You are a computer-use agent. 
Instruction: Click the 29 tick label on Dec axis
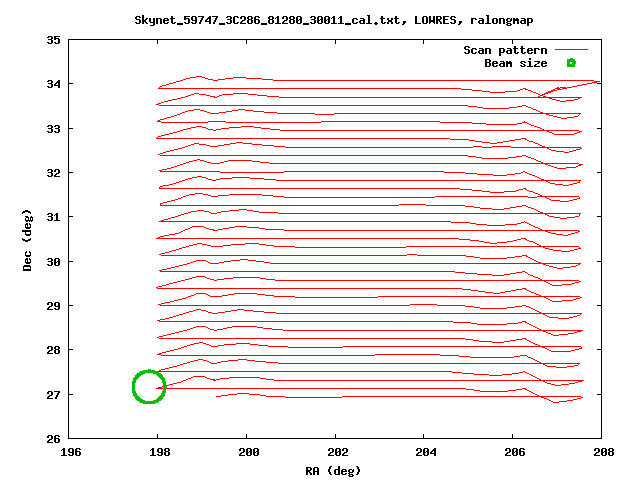pyautogui.click(x=53, y=306)
